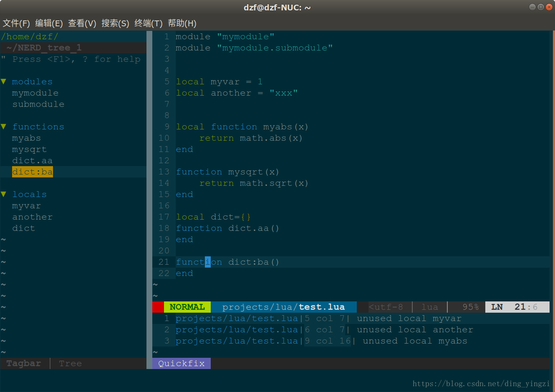
Task: Click the vertical split bar between panes
Action: [x=149, y=200]
